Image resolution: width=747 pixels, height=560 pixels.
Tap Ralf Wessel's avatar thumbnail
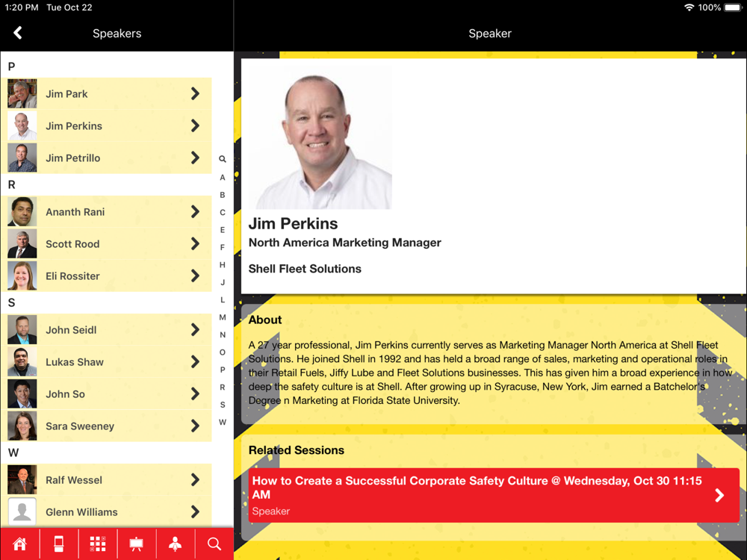(x=22, y=479)
